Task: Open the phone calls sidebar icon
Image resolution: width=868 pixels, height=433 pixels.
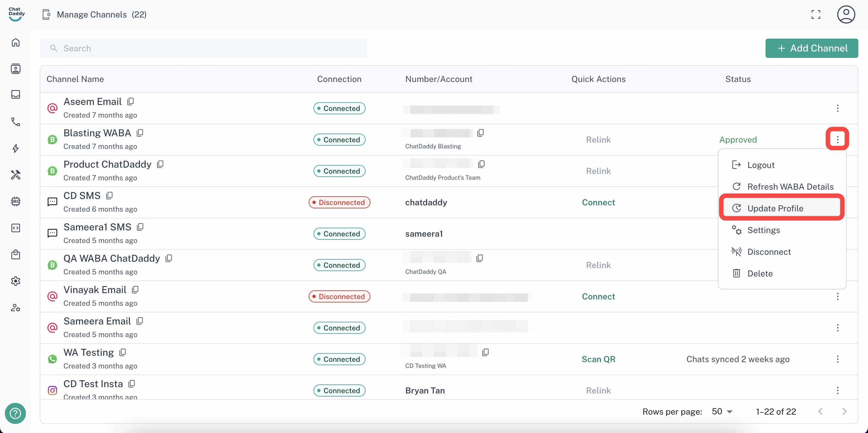Action: click(15, 122)
